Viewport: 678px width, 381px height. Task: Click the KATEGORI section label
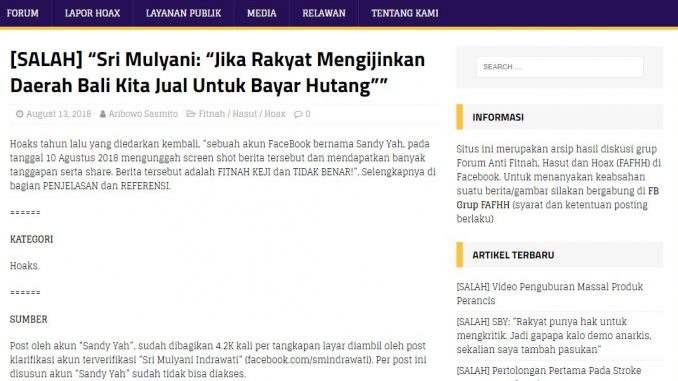click(32, 240)
